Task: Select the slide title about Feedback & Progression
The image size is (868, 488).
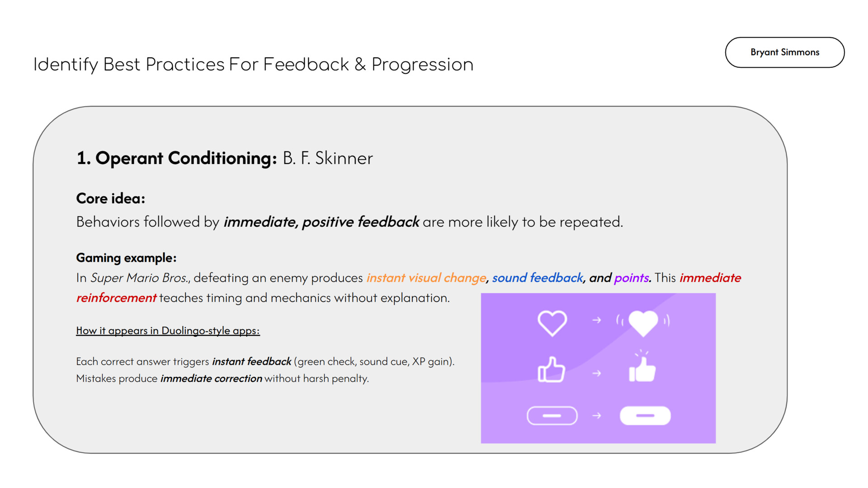Action: pyautogui.click(x=253, y=65)
